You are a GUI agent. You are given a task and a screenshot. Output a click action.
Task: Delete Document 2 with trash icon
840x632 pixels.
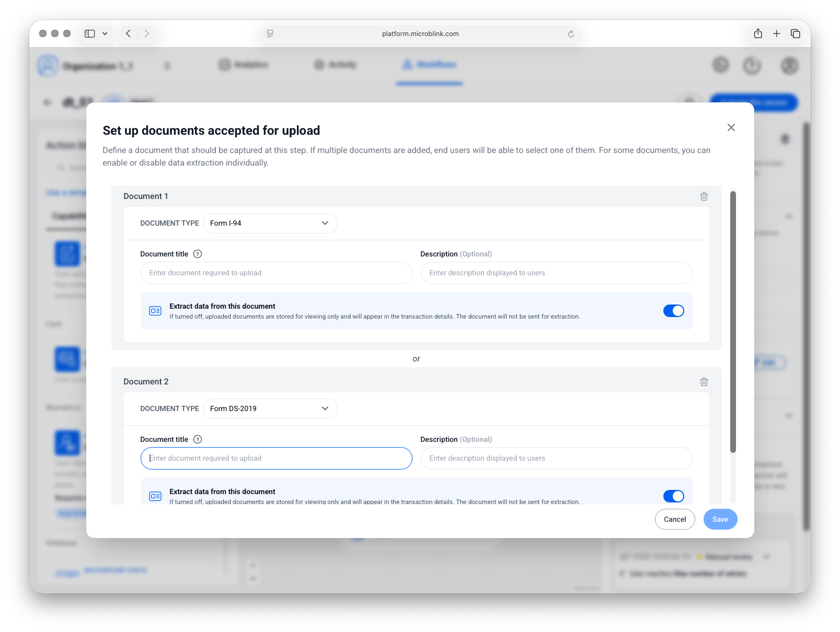tap(704, 382)
